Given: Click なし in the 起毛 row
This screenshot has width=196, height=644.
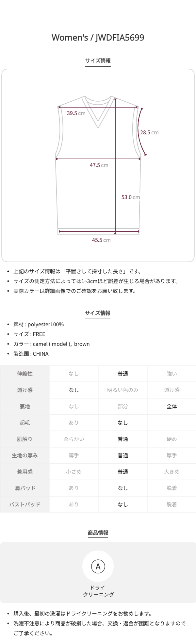Looking at the screenshot, I should 123,423.
